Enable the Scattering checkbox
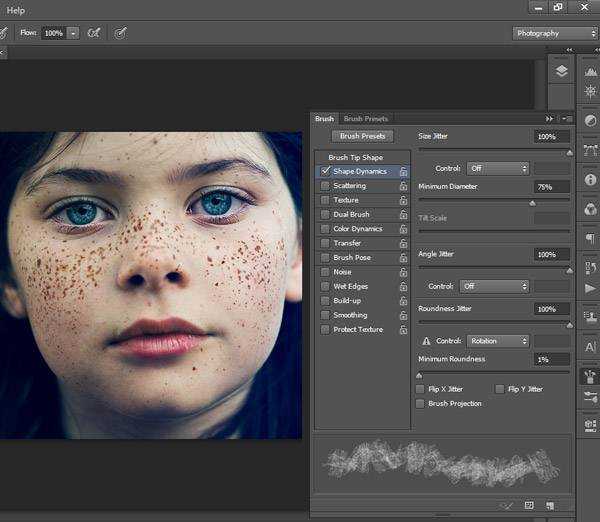 [x=325, y=186]
